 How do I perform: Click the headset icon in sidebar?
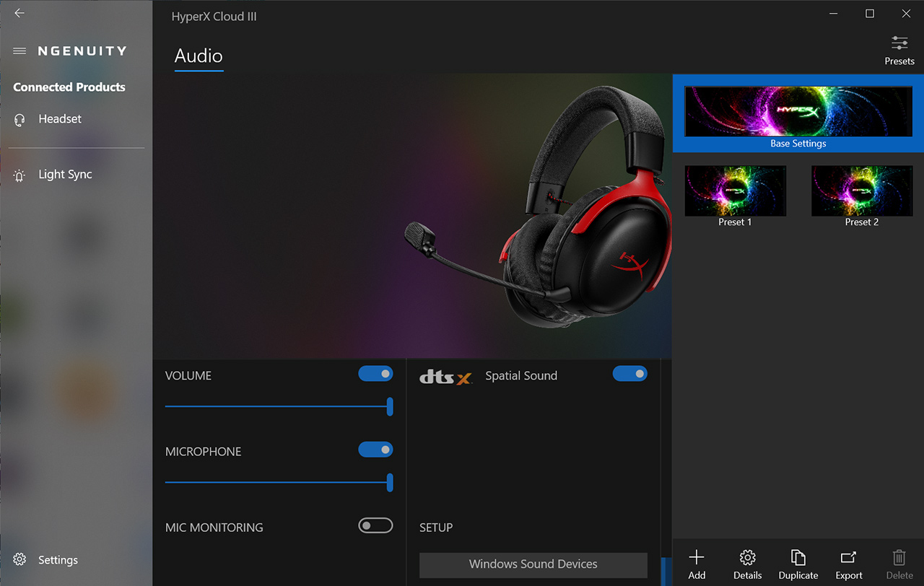[x=20, y=120]
